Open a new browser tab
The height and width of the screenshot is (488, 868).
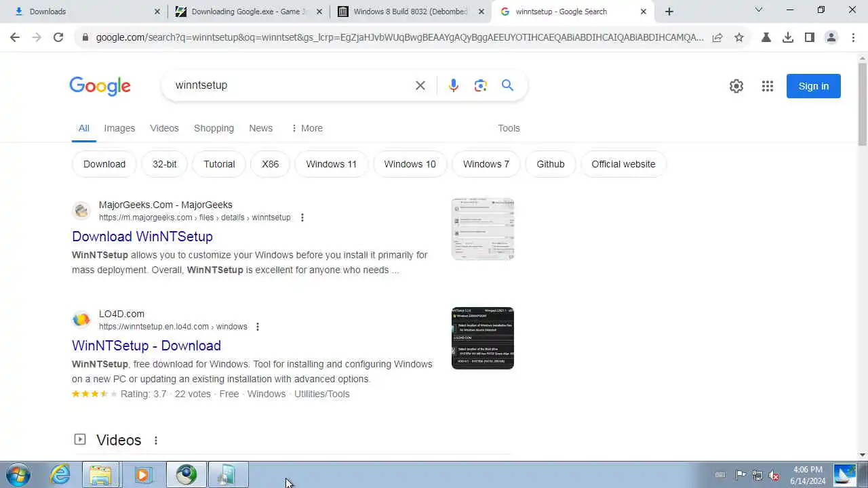click(x=669, y=12)
